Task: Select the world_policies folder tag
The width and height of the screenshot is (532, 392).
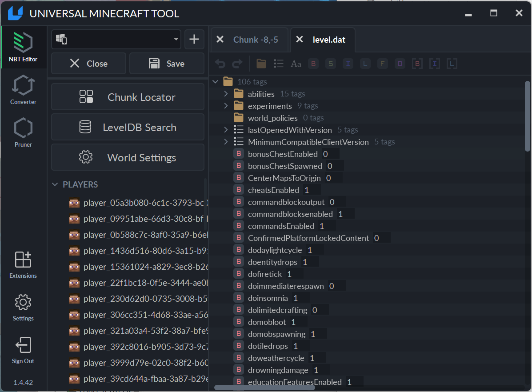Action: pyautogui.click(x=273, y=118)
